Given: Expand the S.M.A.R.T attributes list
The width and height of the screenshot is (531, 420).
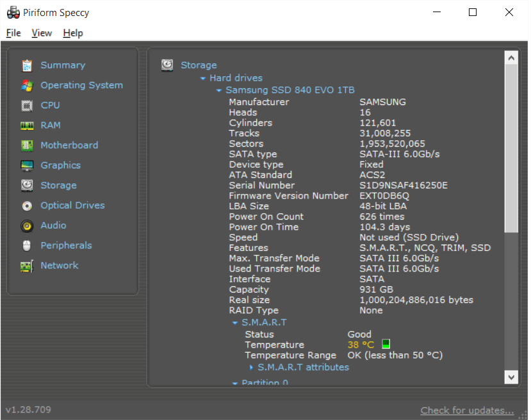Looking at the screenshot, I should point(250,367).
